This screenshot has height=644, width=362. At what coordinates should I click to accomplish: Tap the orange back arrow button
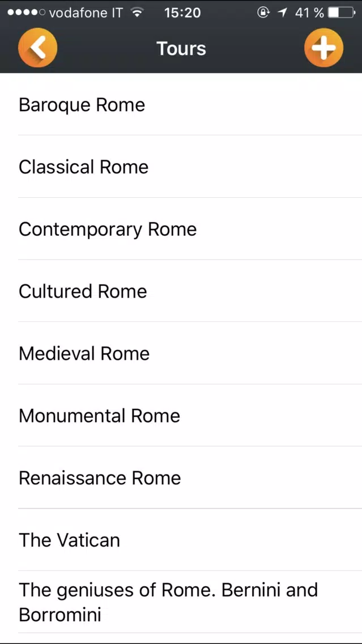[x=37, y=48]
